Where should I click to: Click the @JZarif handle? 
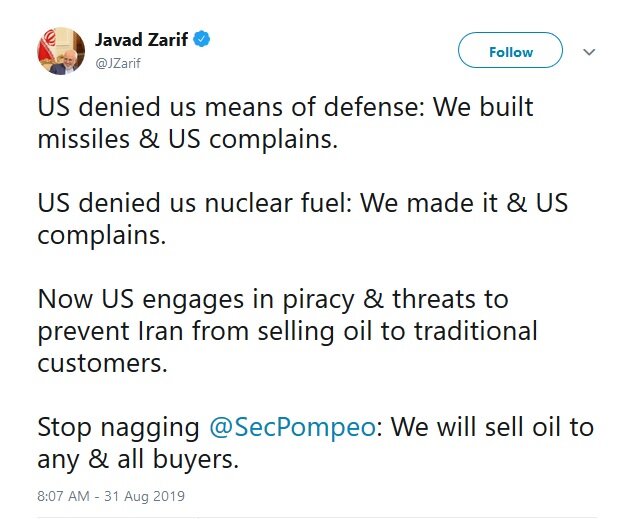(x=118, y=62)
